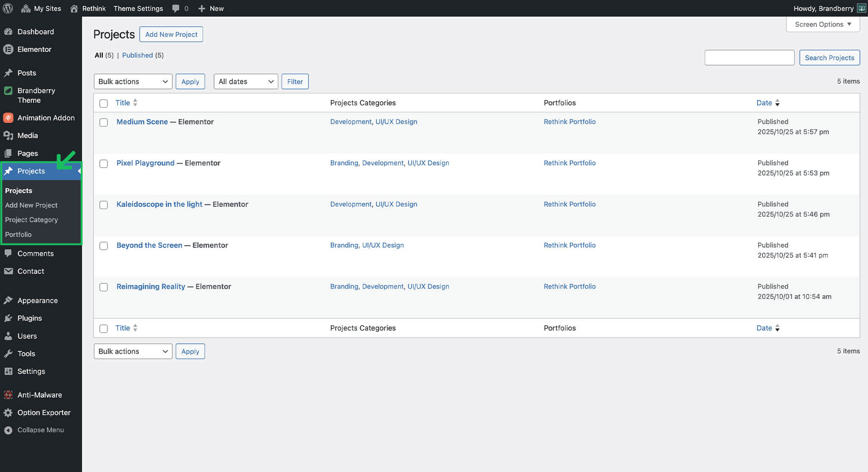Open the Project Category submenu item
Screen dimensions: 868x472
click(x=31, y=220)
